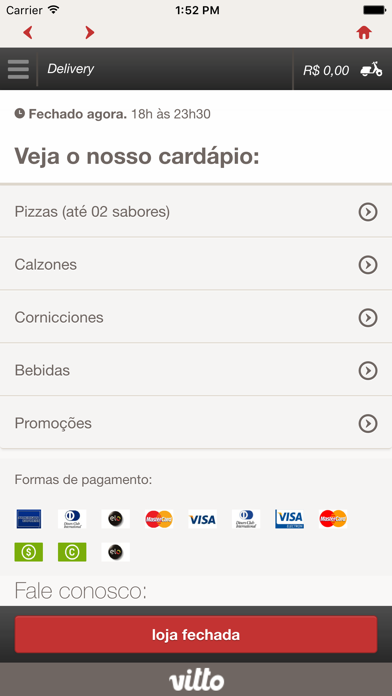Select the American Express payment icon
Image resolution: width=392 pixels, height=696 pixels.
pos(29,519)
